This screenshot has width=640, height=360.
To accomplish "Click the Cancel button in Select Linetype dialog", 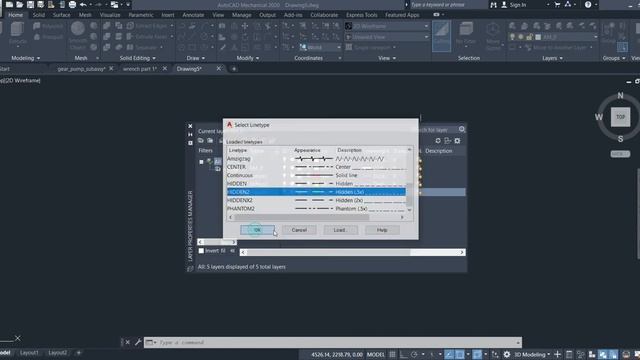I will point(299,230).
